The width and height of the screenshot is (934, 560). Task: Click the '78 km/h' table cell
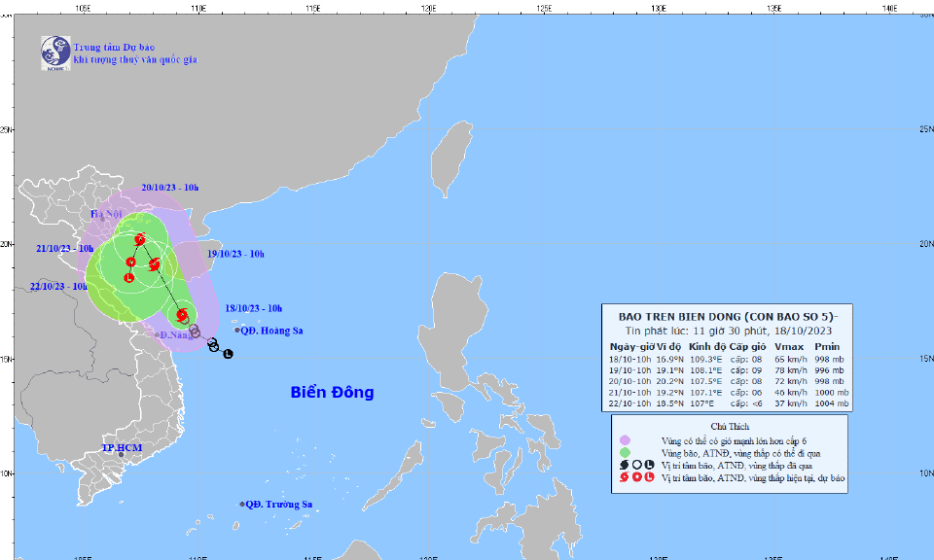pos(791,370)
